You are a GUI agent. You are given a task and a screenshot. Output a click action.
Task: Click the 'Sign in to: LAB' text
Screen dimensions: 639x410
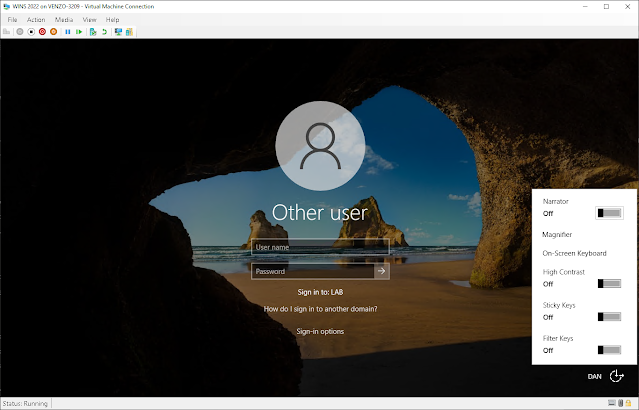(x=320, y=292)
